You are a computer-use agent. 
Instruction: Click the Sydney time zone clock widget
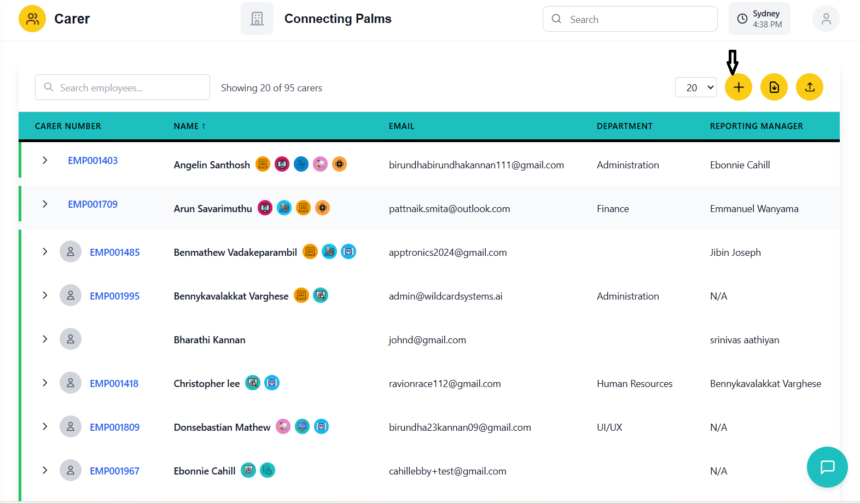tap(759, 19)
